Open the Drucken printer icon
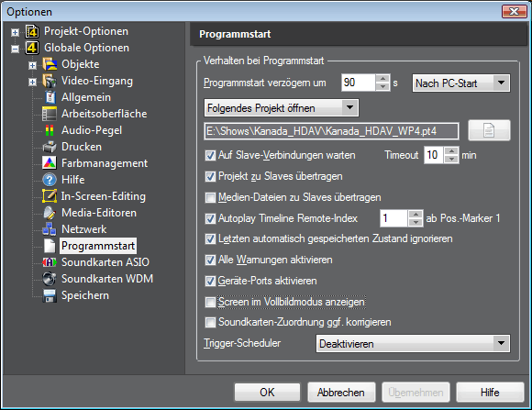The width and height of the screenshot is (532, 410). point(50,147)
